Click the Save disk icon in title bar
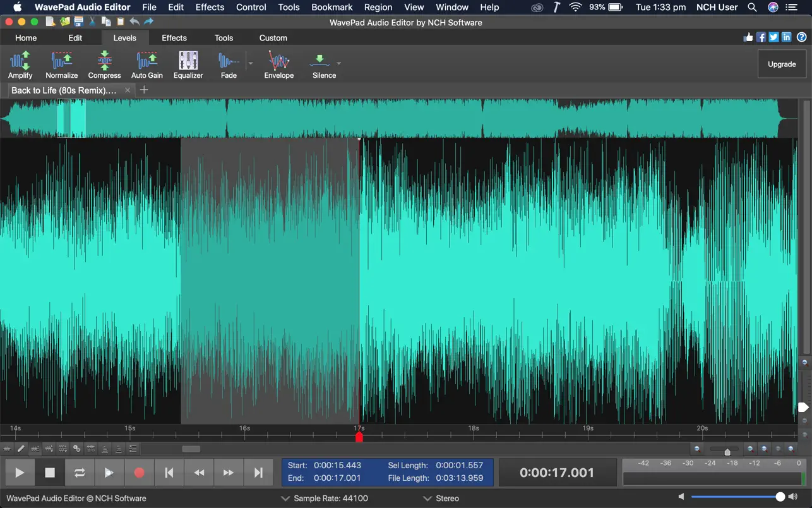The height and width of the screenshot is (508, 812). [x=78, y=21]
